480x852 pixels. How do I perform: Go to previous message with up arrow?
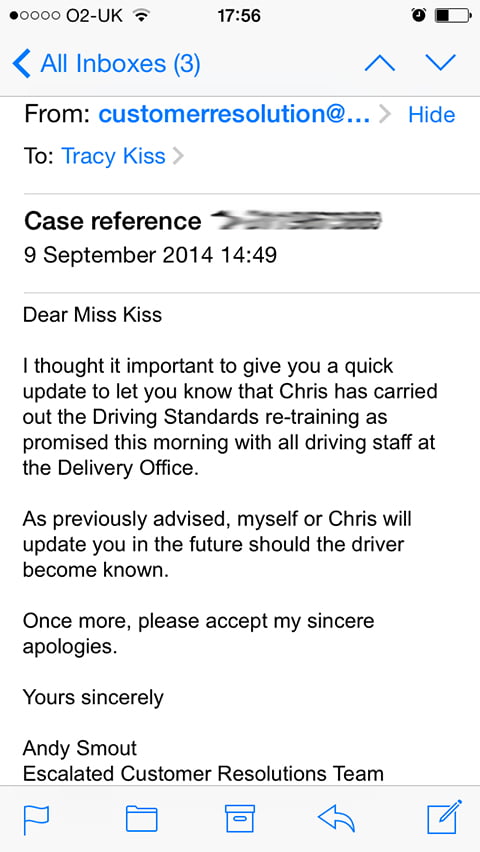pos(379,64)
